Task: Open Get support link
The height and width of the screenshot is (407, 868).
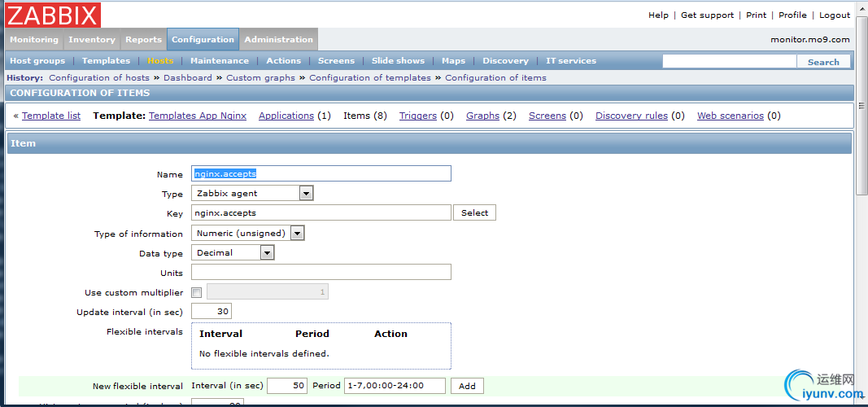Action: point(707,15)
